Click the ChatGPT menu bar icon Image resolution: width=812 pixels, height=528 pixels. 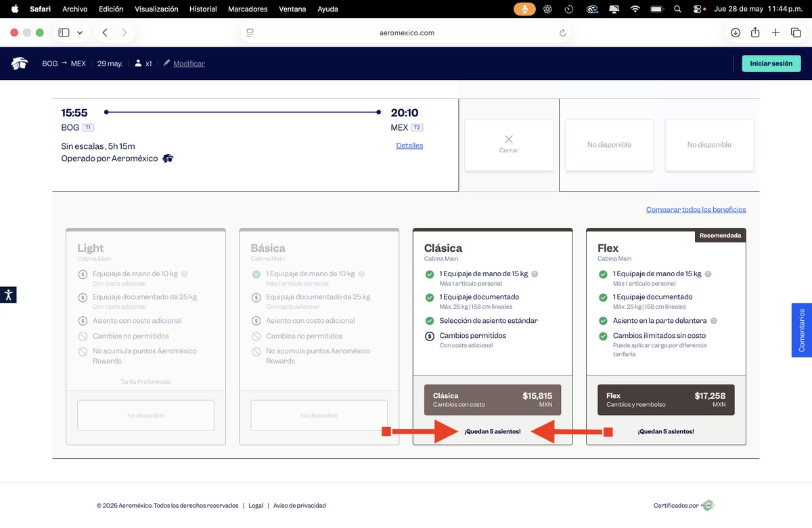coord(547,9)
